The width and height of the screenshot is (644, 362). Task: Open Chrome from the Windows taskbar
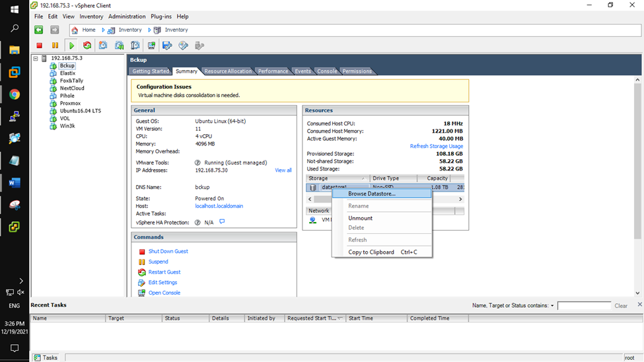15,94
